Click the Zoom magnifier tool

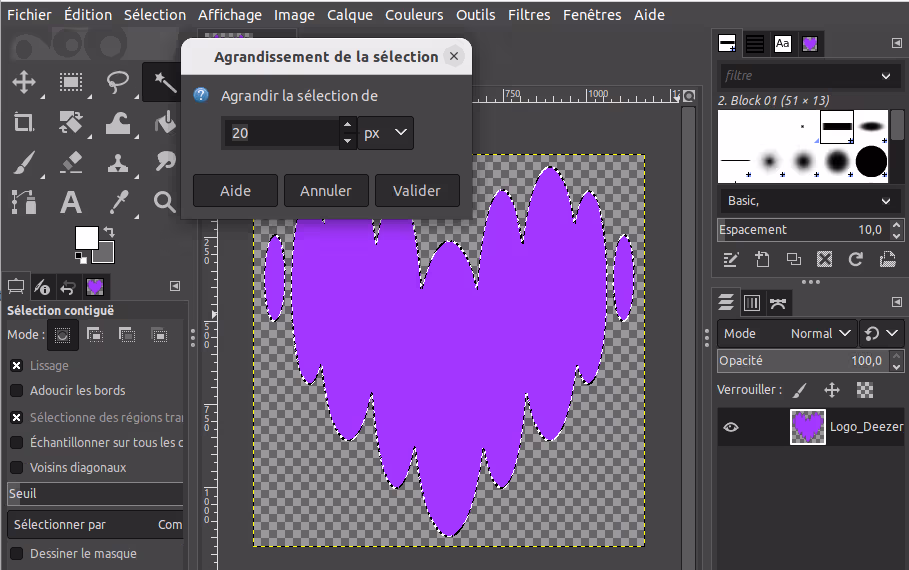[x=164, y=203]
